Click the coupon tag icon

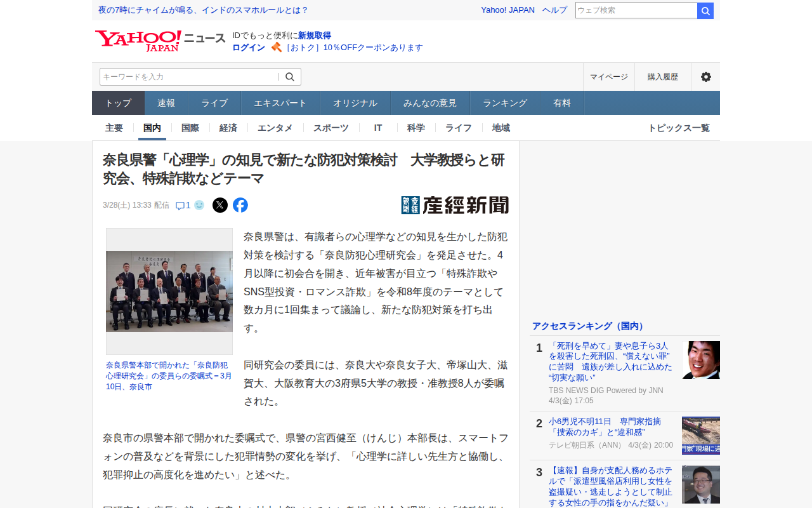click(x=276, y=47)
